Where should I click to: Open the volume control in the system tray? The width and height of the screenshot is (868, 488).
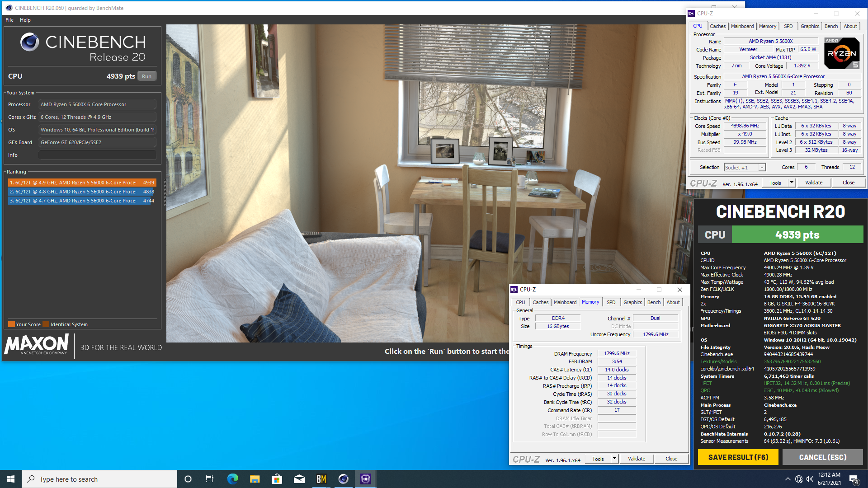pyautogui.click(x=810, y=479)
